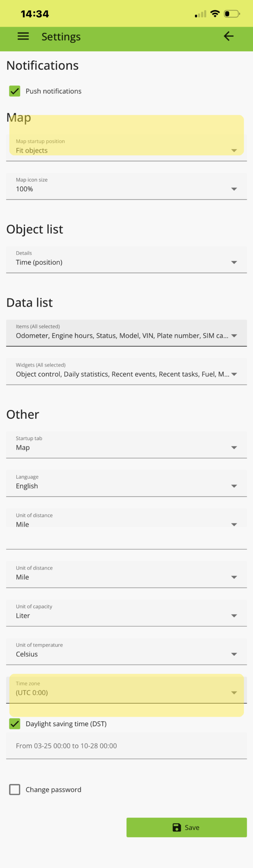The width and height of the screenshot is (253, 868).
Task: Disable Daylight saving time (DST)
Action: [15, 724]
